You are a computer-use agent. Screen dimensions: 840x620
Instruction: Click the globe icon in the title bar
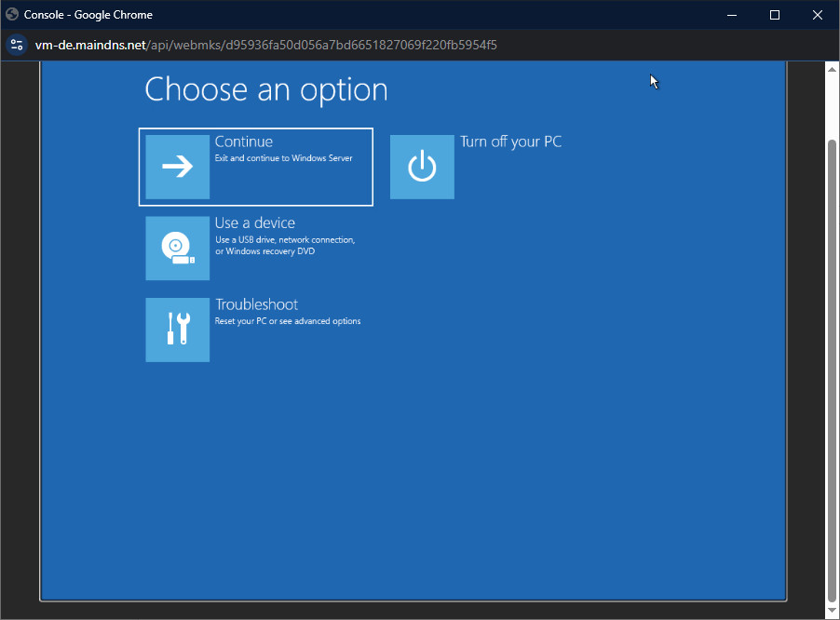[12, 15]
